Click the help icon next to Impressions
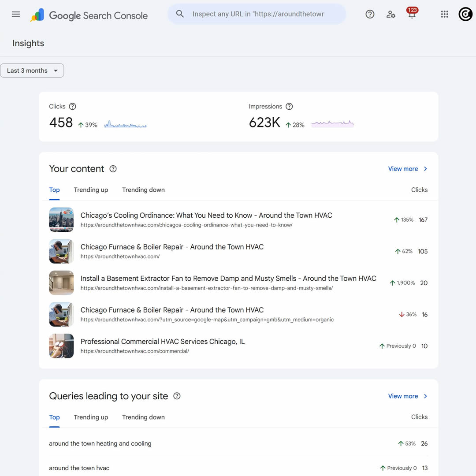This screenshot has height=476, width=476. coord(289,107)
